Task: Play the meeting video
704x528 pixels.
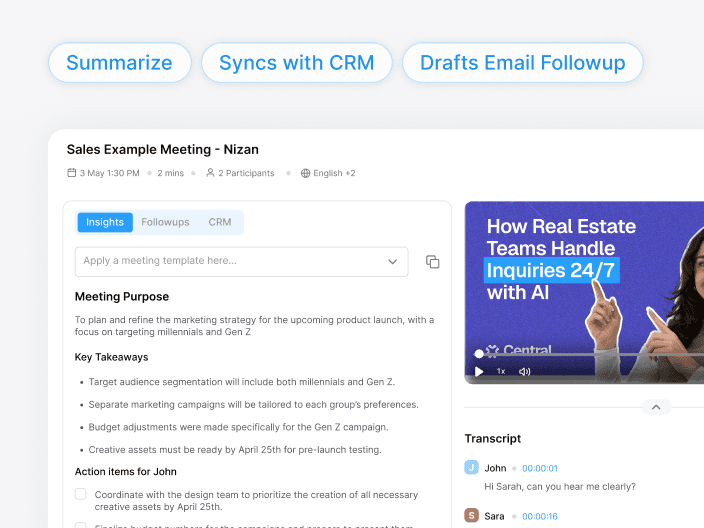Action: pyautogui.click(x=479, y=372)
